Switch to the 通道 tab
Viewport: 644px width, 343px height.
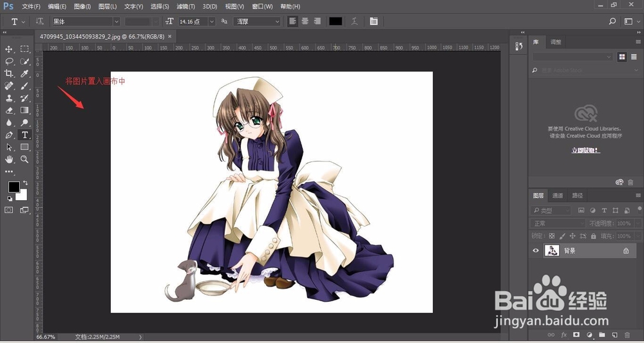click(557, 195)
